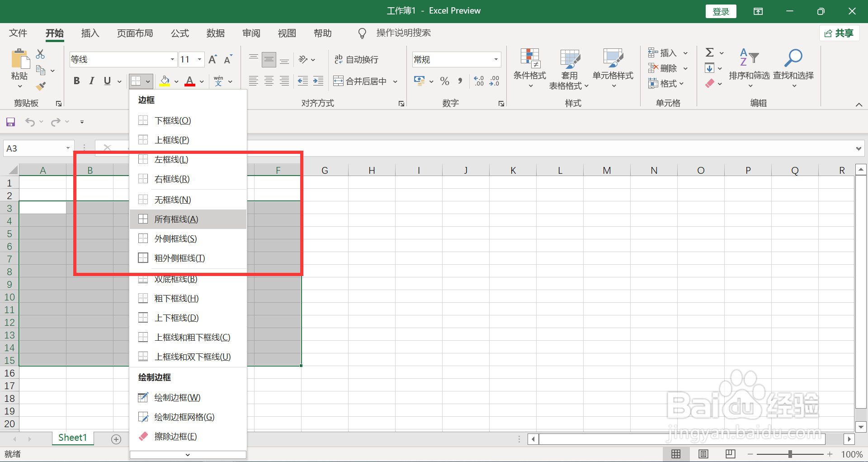Open Sort and Filter
Image resolution: width=868 pixels, height=462 pixels.
click(749, 68)
